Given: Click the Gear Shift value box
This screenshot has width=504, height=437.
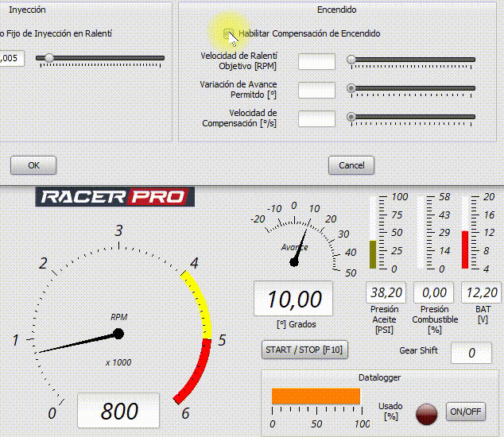Looking at the screenshot, I should coord(471,353).
